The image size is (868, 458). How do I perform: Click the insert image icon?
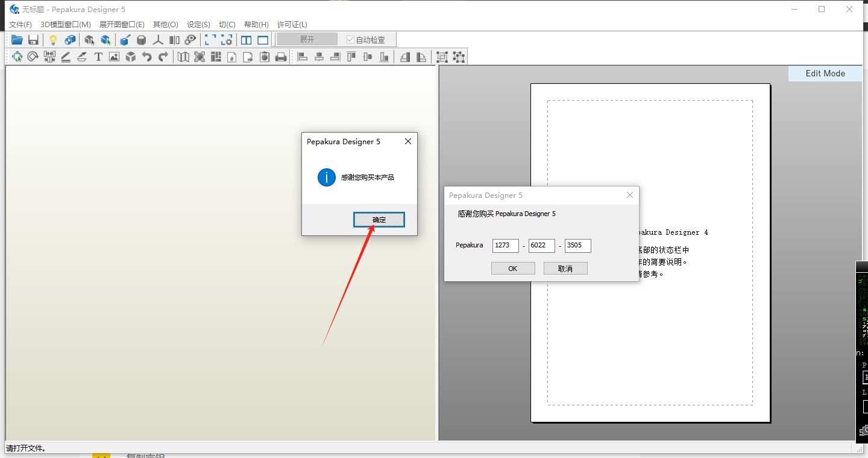tap(114, 57)
